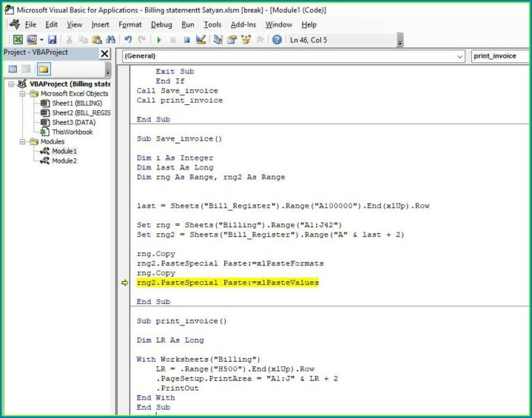Open the Insert menu
The height and width of the screenshot is (418, 532).
click(100, 24)
